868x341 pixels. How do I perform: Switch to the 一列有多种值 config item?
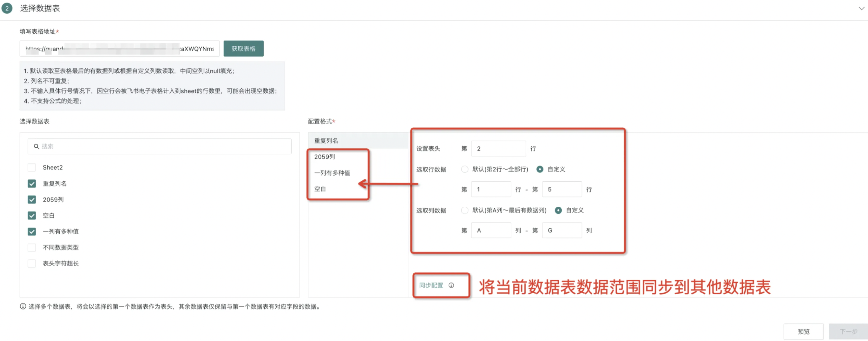coord(332,173)
